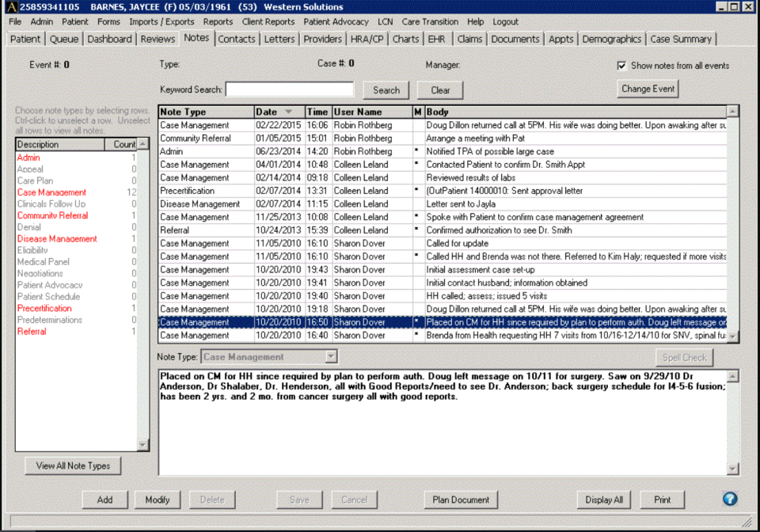
Task: Select Referral in the note types list
Action: tap(32, 331)
